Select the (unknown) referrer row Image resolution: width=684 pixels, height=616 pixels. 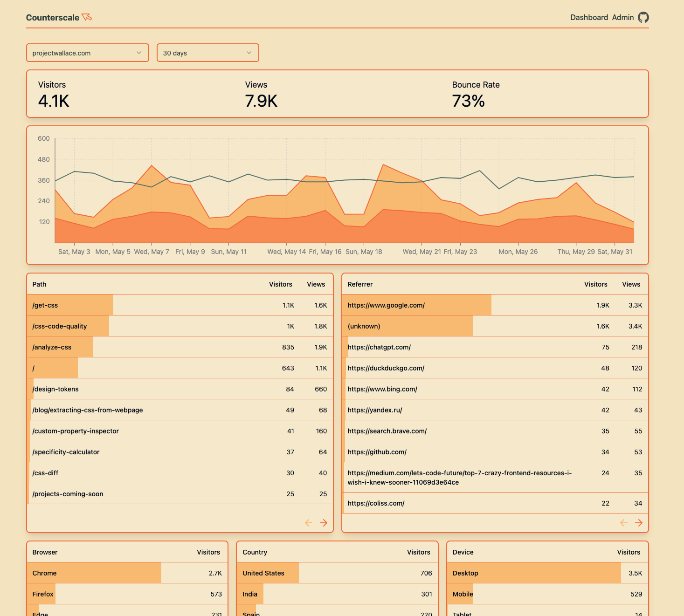(364, 326)
